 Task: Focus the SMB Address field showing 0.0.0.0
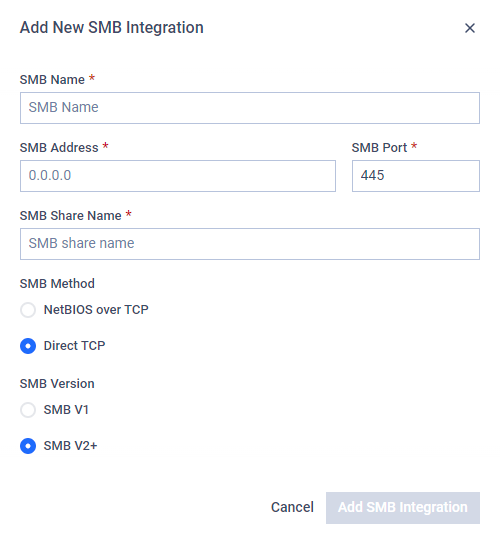(x=178, y=176)
